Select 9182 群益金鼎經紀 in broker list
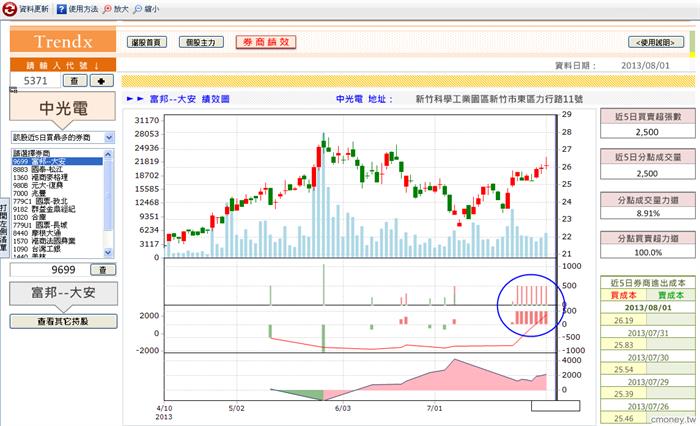700x426 pixels. click(x=57, y=209)
